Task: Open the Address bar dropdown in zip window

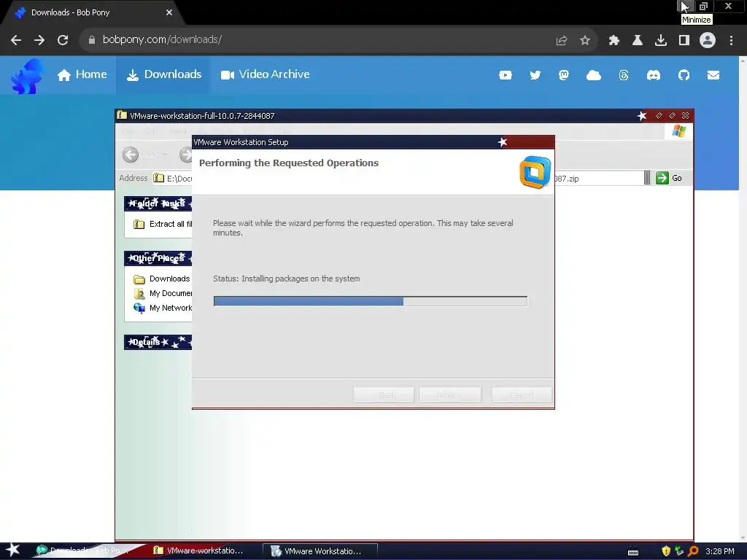Action: [647, 178]
